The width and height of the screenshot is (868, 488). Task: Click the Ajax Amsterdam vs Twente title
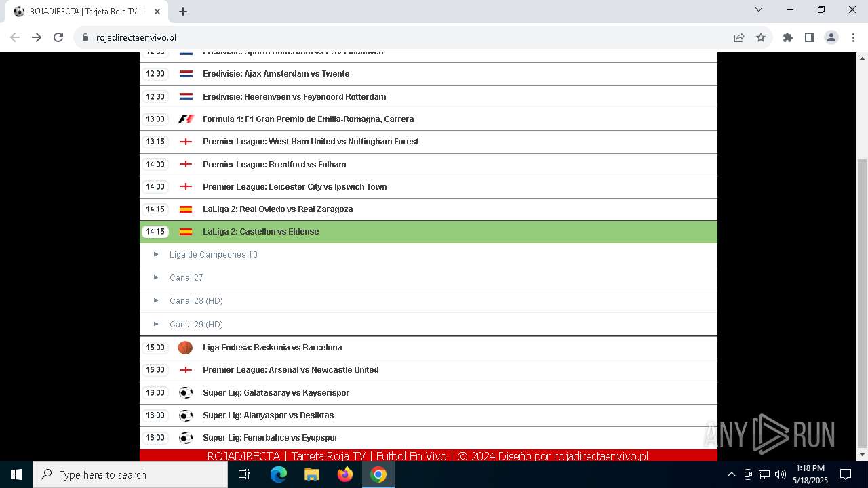pyautogui.click(x=276, y=74)
